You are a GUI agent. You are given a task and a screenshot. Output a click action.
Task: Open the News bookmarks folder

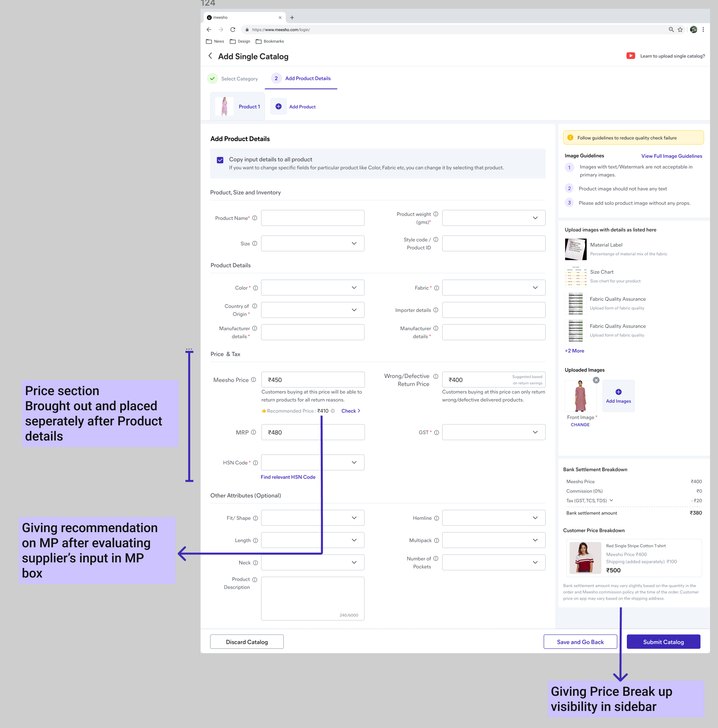(x=215, y=41)
